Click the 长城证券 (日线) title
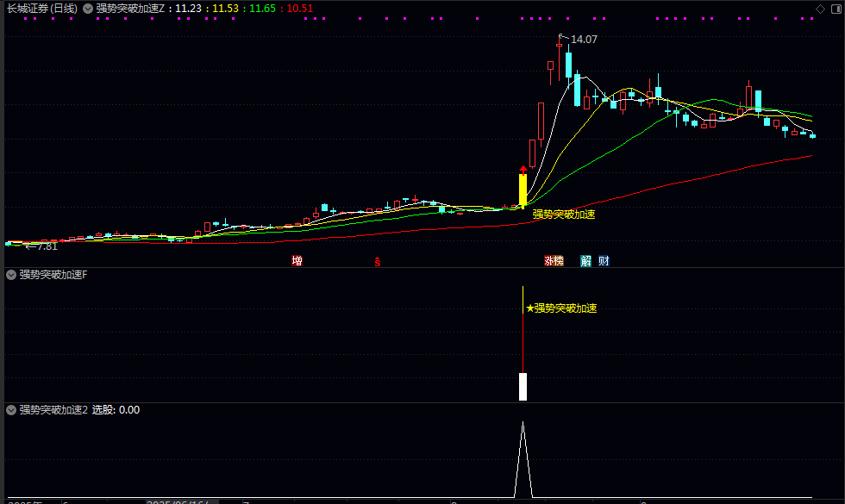Screen dimensions: 845x504 [x=42, y=9]
